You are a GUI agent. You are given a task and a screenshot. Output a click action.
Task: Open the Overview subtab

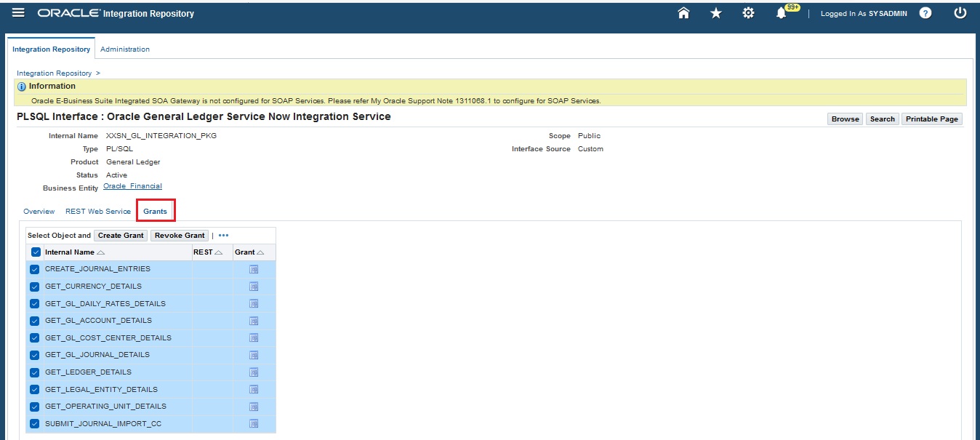pyautogui.click(x=39, y=212)
